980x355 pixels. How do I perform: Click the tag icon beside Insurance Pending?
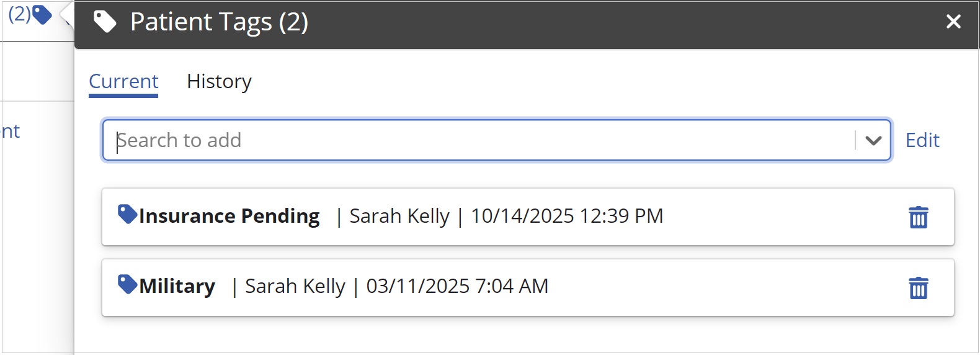pos(127,214)
